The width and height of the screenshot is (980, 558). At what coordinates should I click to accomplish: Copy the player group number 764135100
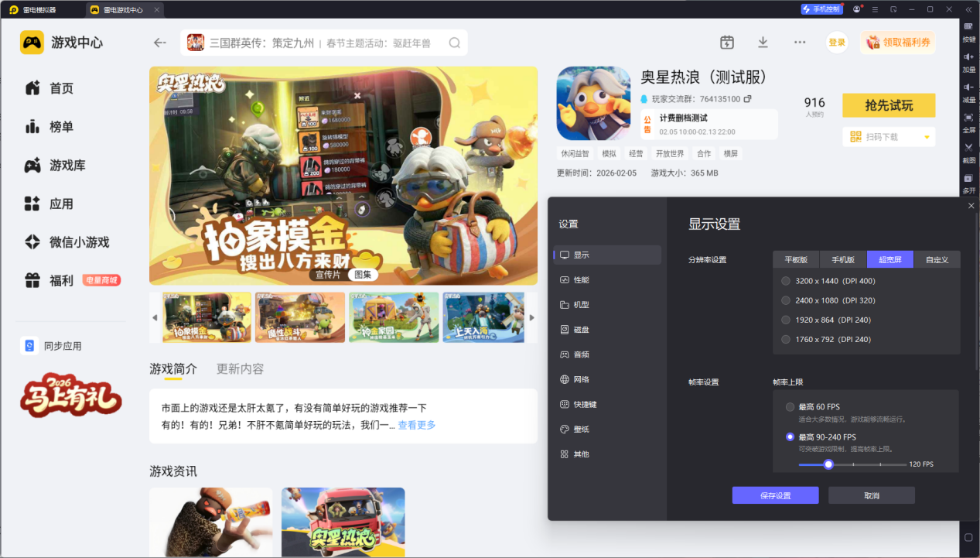(747, 99)
